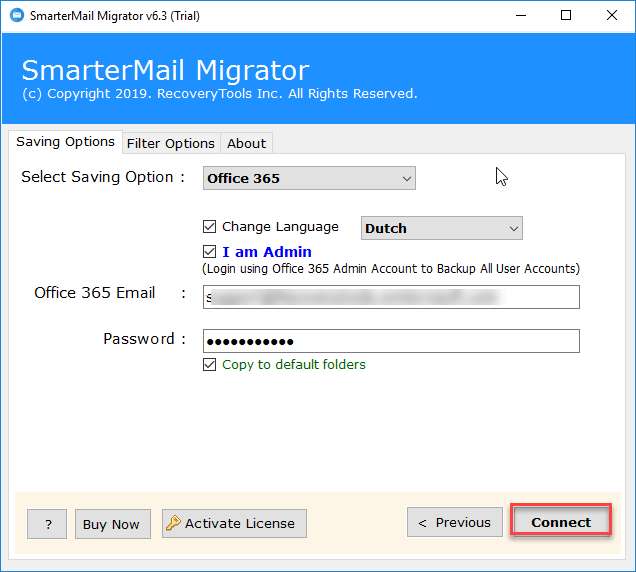Click the SmarterMail Migrator app icon in title bar

(17, 15)
